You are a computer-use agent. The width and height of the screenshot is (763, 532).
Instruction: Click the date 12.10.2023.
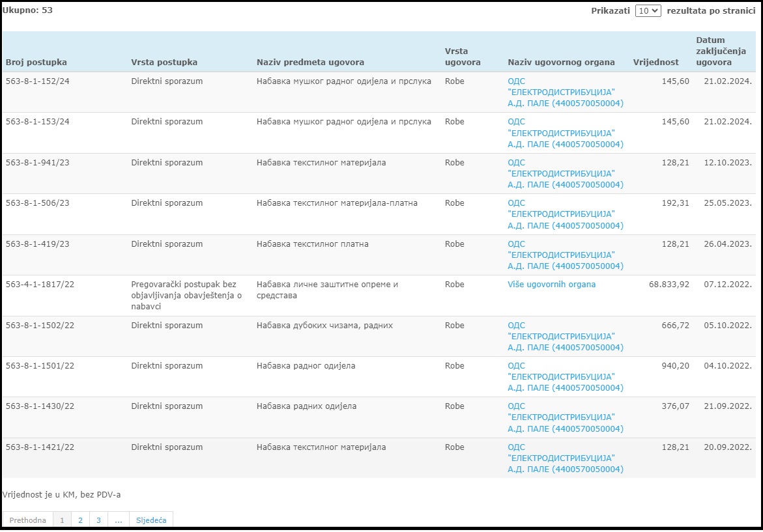(727, 162)
